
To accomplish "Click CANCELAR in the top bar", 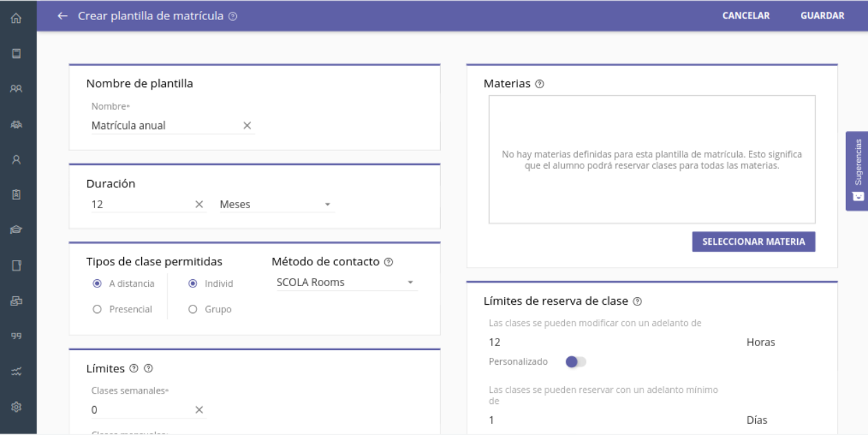I will tap(745, 16).
